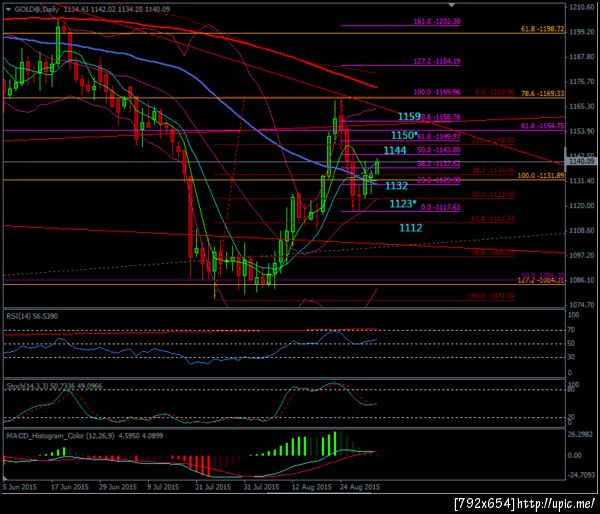Select the magenta label 61.8 -1154.75

click(543, 126)
